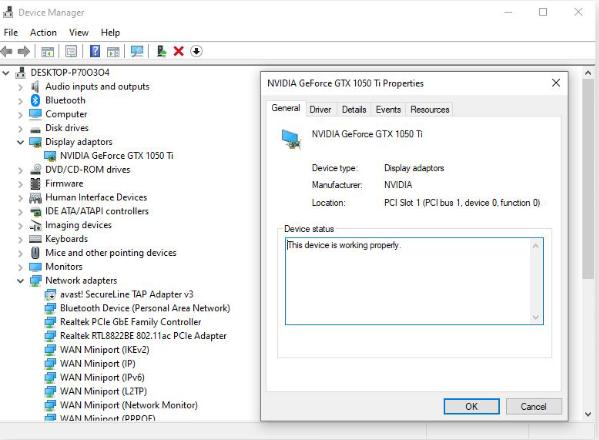Select the Monitors icon

point(35,267)
